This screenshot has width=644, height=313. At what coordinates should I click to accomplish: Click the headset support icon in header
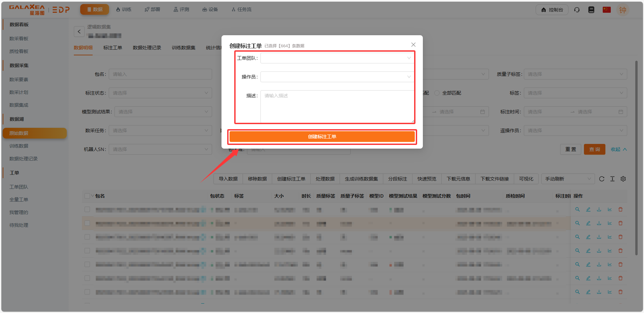pyautogui.click(x=577, y=10)
